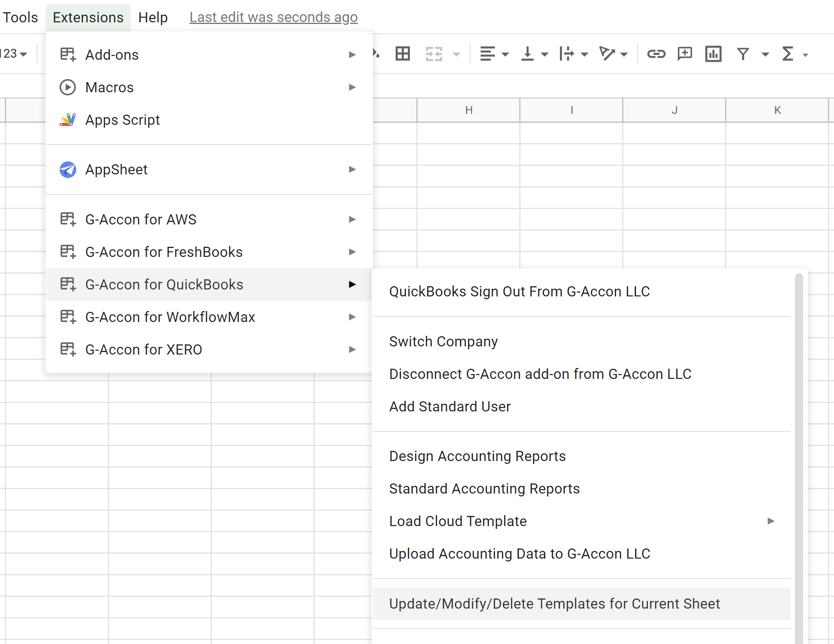
Task: Click the Borders toolbar icon
Action: pos(403,54)
